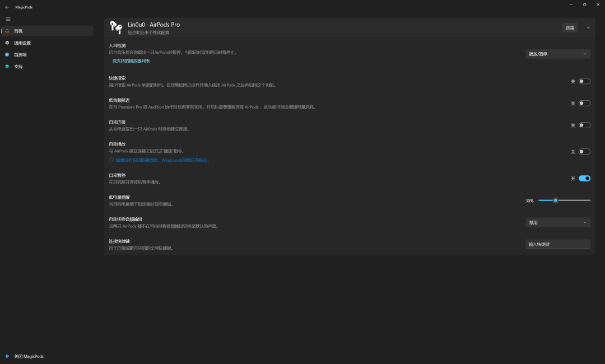Turn on 低音频延迟 switch
Viewport: 605px width, 364px height.
[x=584, y=104]
